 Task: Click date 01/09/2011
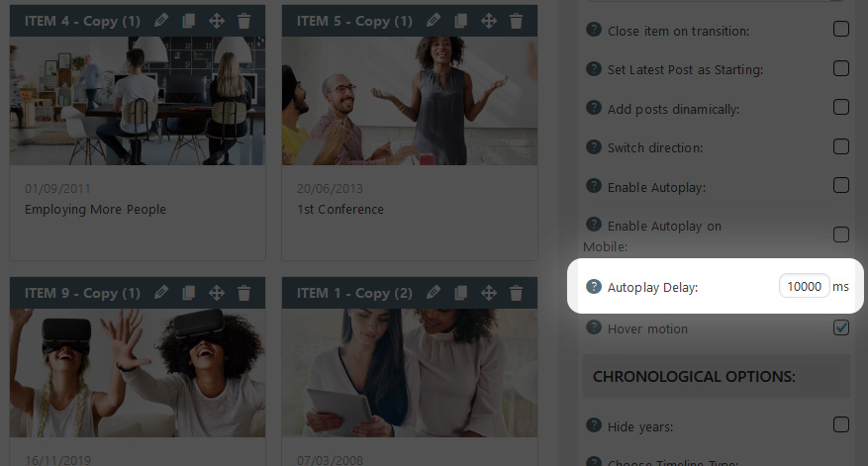pos(57,189)
